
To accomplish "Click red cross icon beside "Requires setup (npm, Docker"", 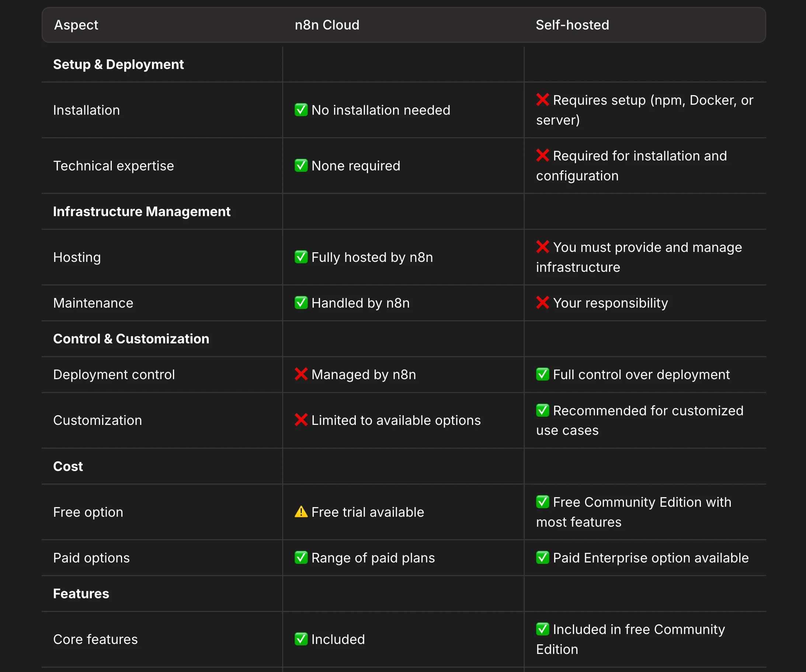I will (x=542, y=100).
